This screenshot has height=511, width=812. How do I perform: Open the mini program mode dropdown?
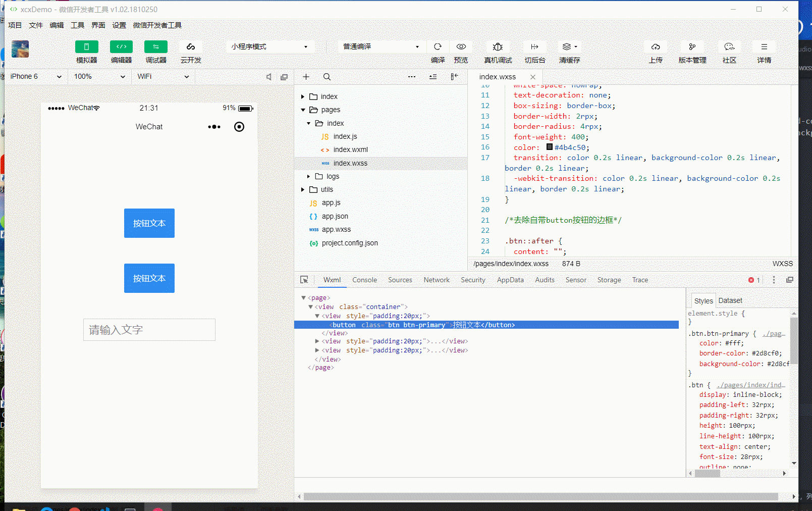click(270, 46)
